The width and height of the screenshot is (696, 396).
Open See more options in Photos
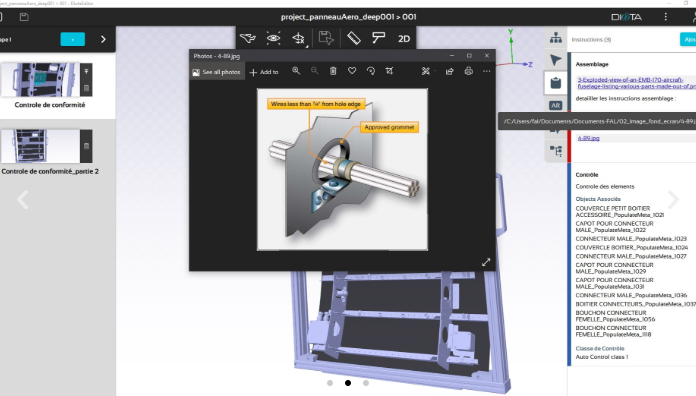[487, 71]
